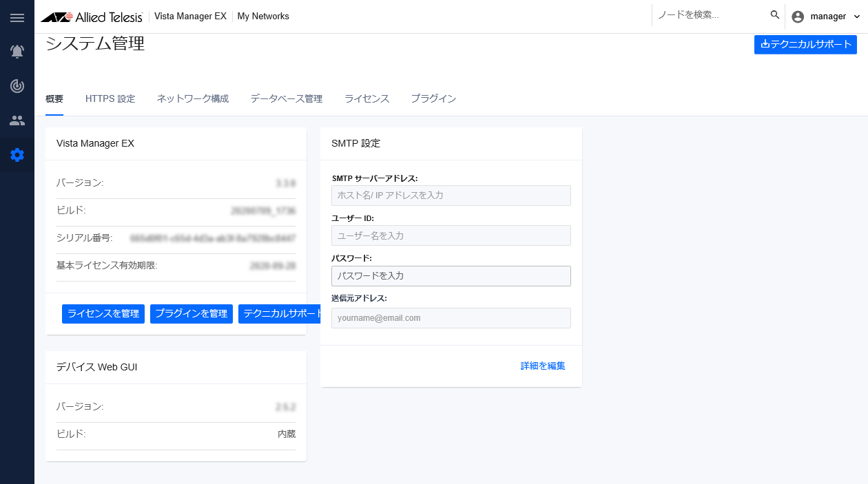The width and height of the screenshot is (868, 484).
Task: Switch to the ライセンス tab
Action: tap(367, 98)
